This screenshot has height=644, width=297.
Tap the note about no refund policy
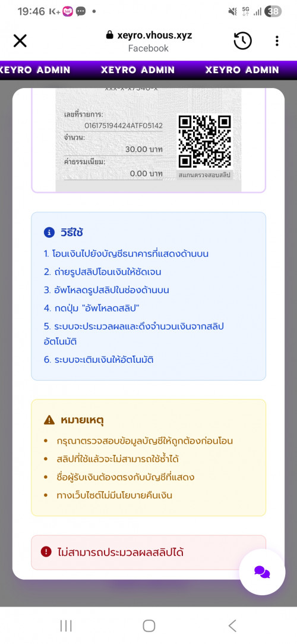pyautogui.click(x=115, y=495)
